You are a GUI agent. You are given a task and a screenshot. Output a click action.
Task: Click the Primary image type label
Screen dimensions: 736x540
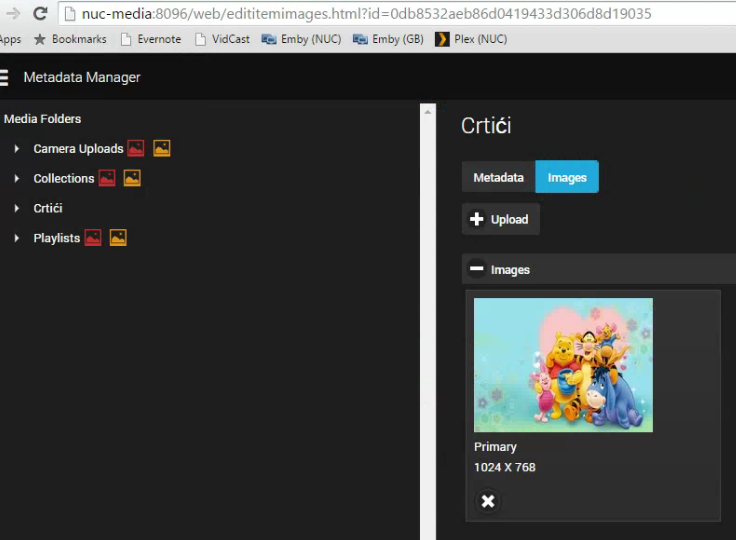tap(495, 447)
